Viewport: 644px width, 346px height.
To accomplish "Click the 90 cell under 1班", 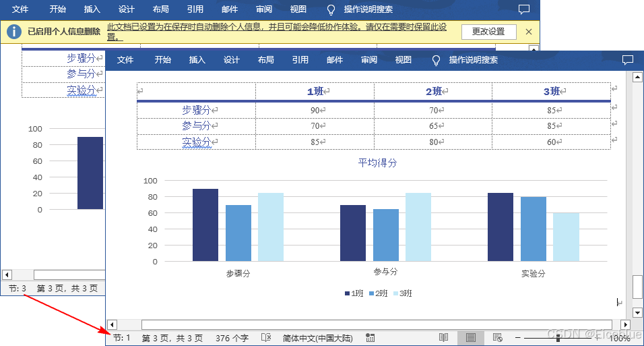I will pyautogui.click(x=315, y=110).
